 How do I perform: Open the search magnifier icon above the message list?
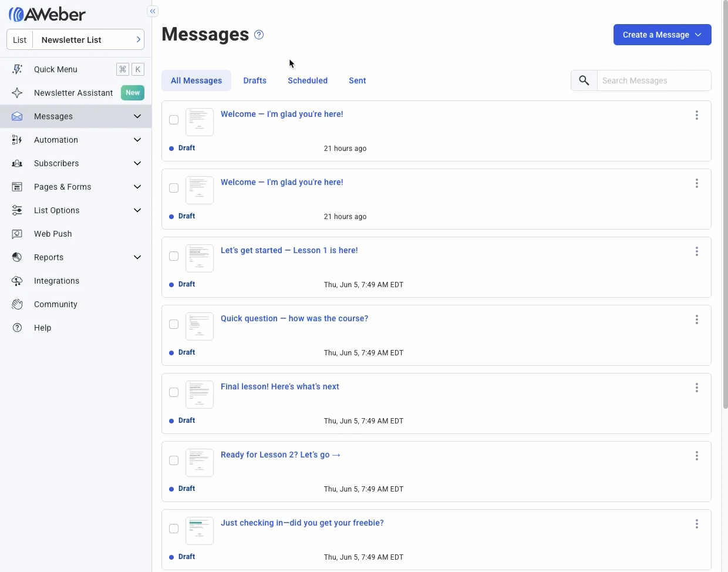584,80
